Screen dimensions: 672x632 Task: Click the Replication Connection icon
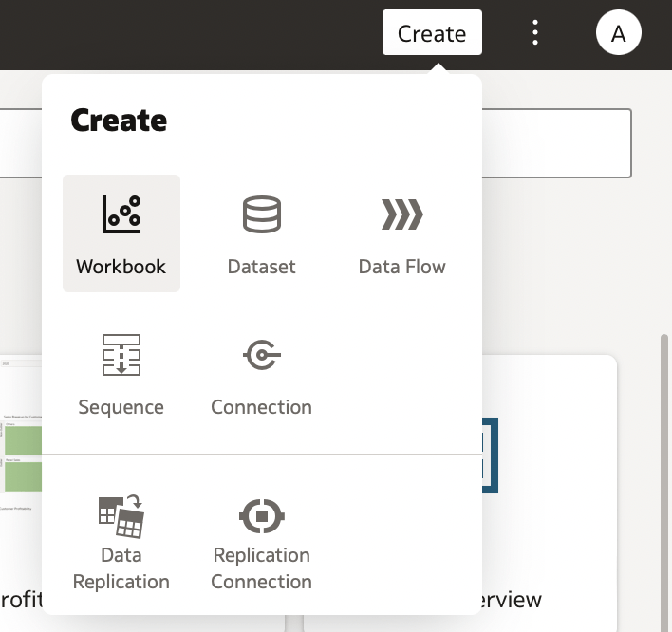[261, 515]
